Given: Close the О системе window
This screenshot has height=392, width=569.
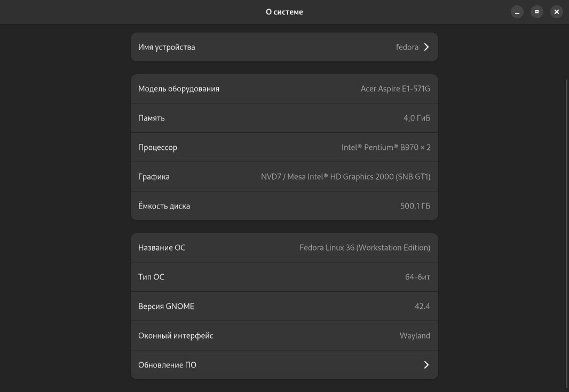Looking at the screenshot, I should point(556,12).
